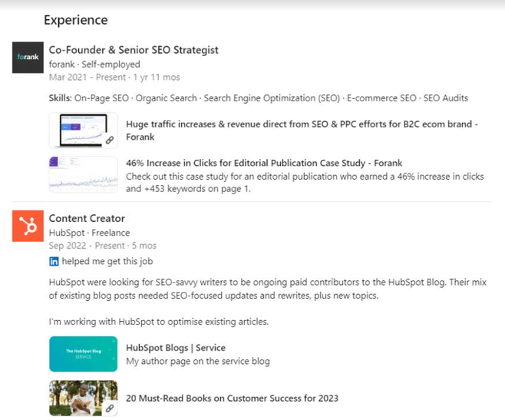Click link icon on books article thumbnail
The height and width of the screenshot is (420, 505).
point(110,409)
